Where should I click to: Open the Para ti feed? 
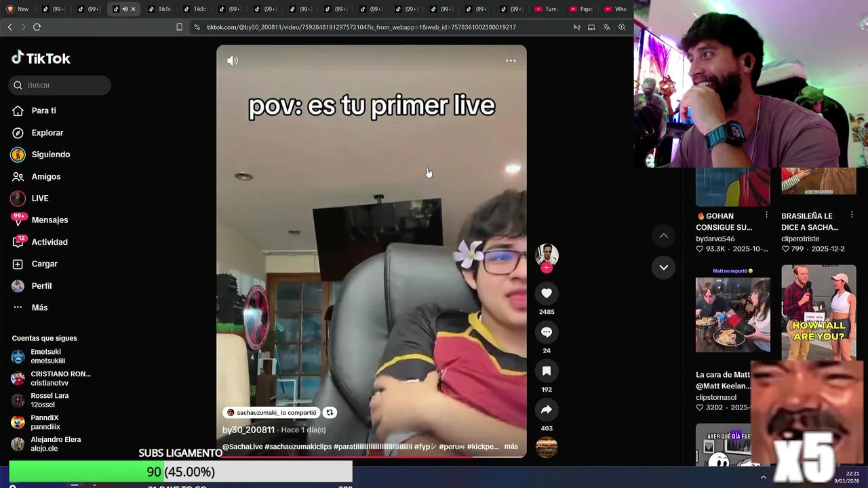click(34, 110)
